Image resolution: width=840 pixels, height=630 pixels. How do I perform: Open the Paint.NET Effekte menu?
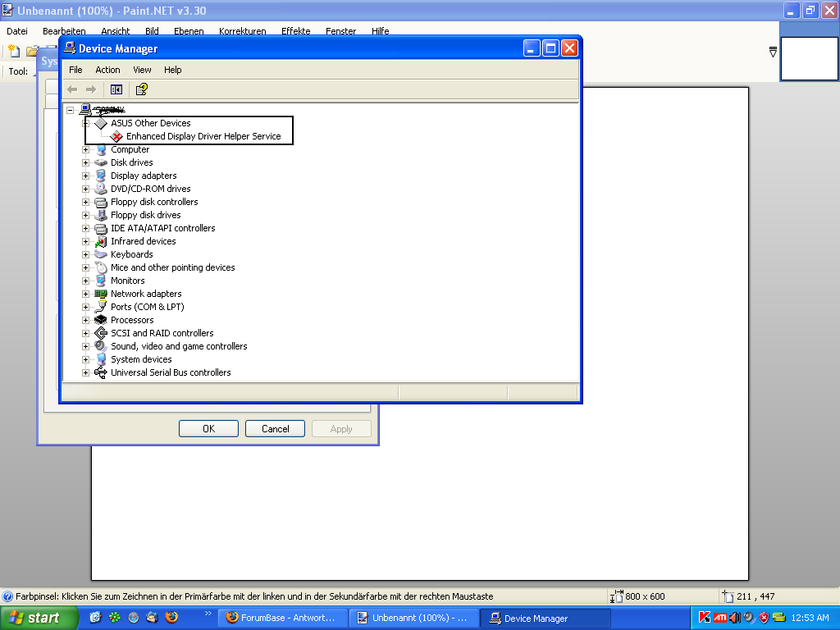pos(295,31)
